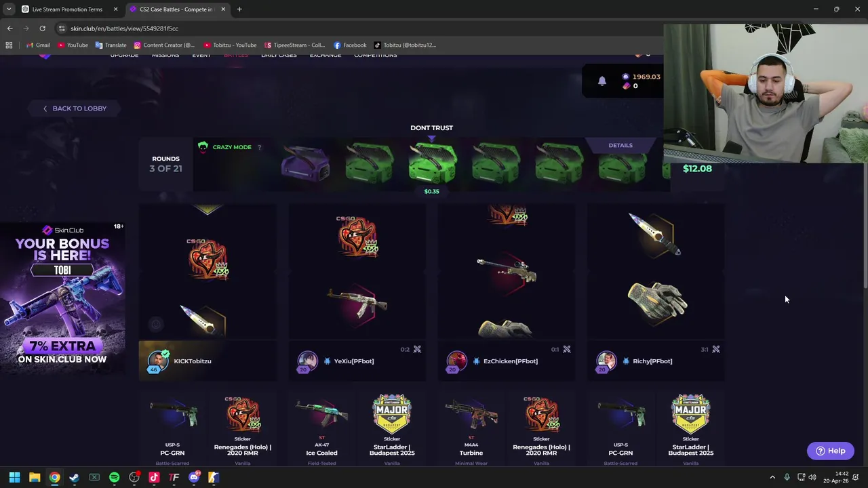This screenshot has height=488, width=868.
Task: Open File Explorer from taskbar
Action: pos(35,478)
